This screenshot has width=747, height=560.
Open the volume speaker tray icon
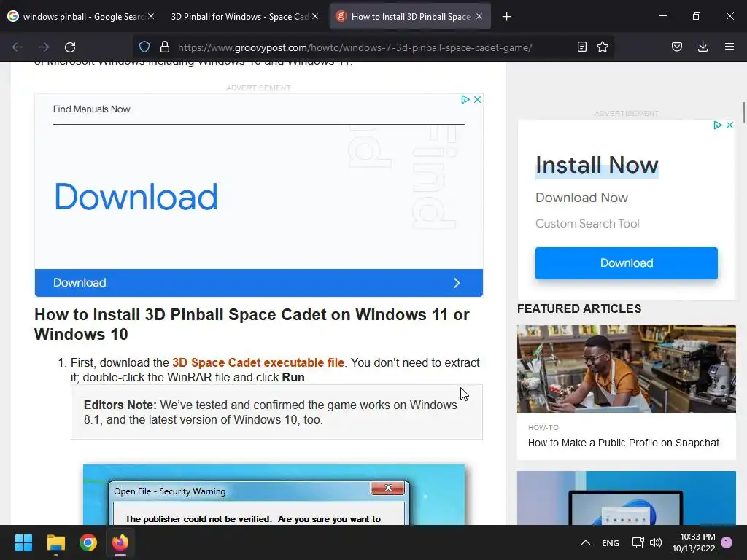(656, 542)
